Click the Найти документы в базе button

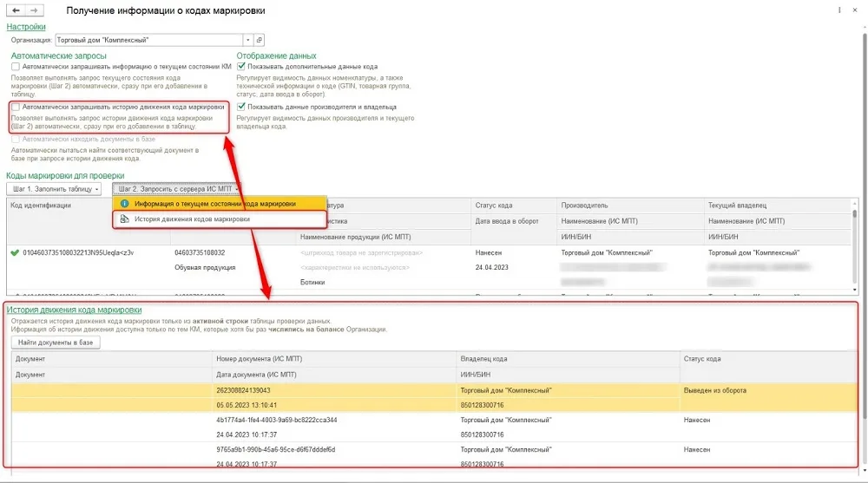pos(56,343)
